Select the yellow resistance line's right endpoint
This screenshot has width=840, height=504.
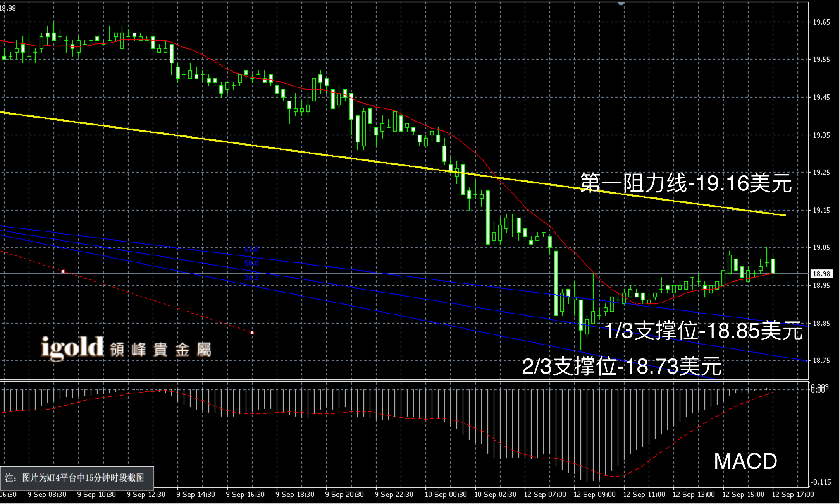[785, 215]
